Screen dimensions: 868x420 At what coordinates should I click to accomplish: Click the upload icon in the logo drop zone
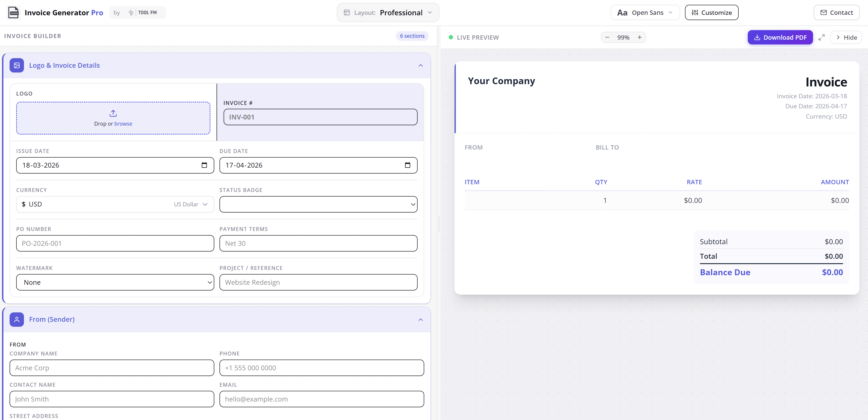[x=113, y=114]
